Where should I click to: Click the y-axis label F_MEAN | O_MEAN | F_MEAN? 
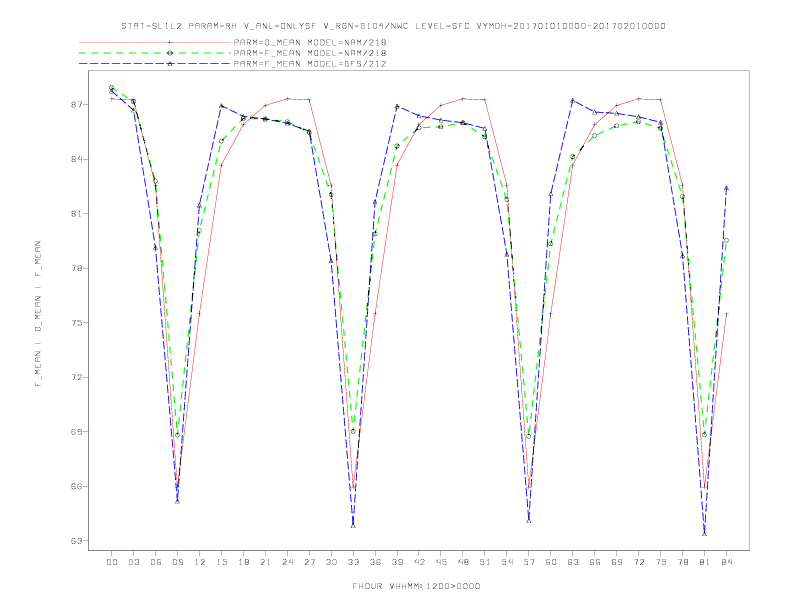pos(38,314)
